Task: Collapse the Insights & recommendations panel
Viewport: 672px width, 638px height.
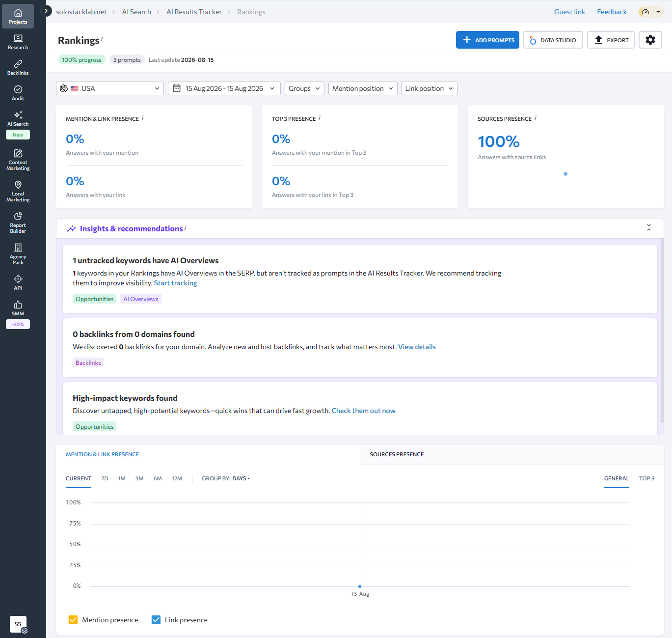Action: coord(649,227)
